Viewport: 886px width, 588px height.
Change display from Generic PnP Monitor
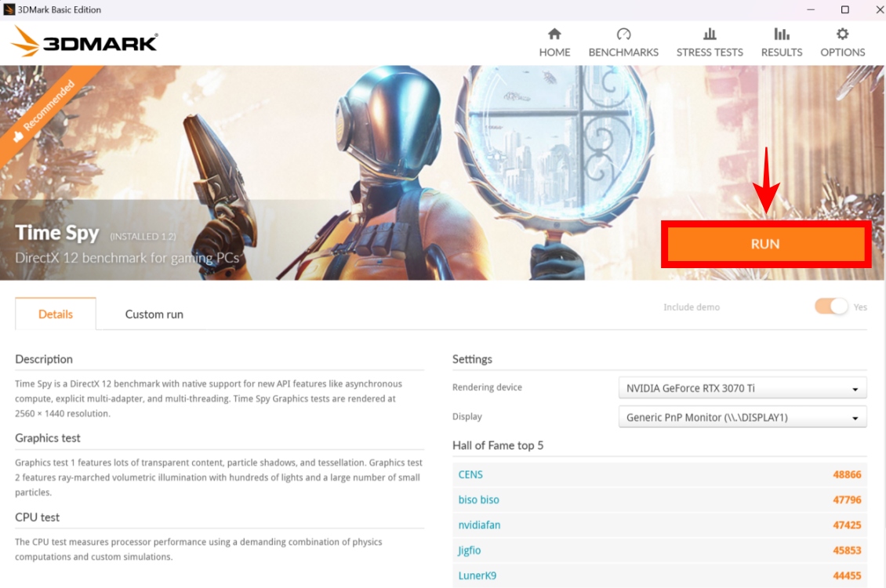tap(741, 416)
